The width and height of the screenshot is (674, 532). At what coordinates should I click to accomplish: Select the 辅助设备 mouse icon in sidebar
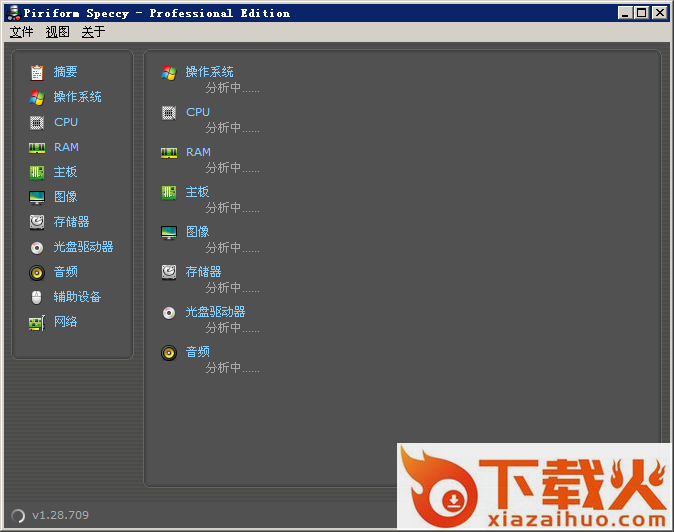pyautogui.click(x=37, y=297)
